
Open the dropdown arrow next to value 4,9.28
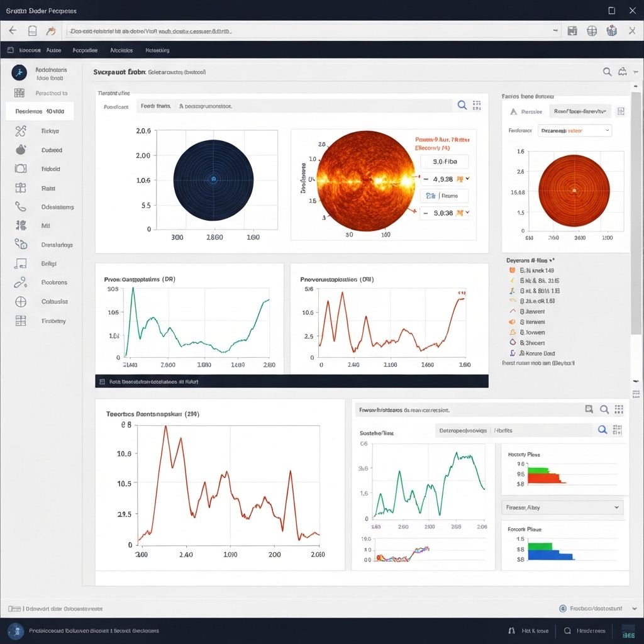click(x=467, y=179)
